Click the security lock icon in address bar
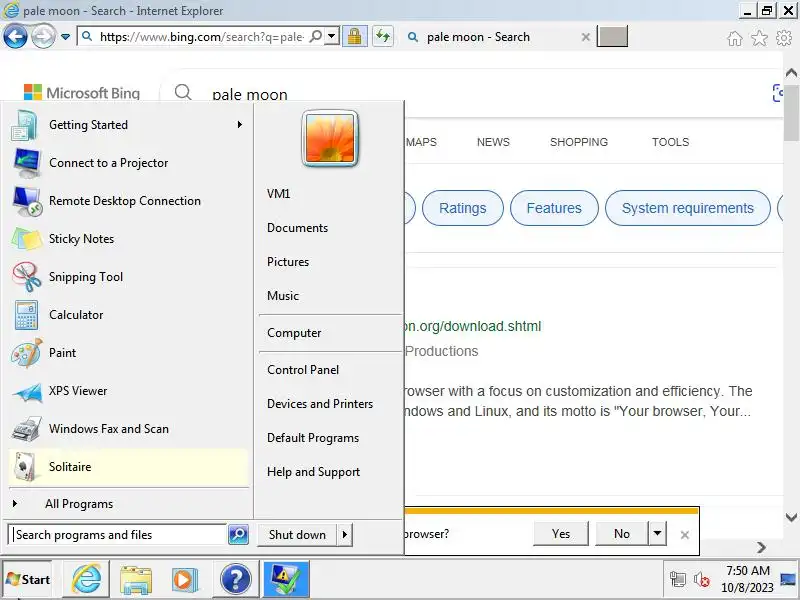Viewport: 800px width, 600px height. point(355,37)
